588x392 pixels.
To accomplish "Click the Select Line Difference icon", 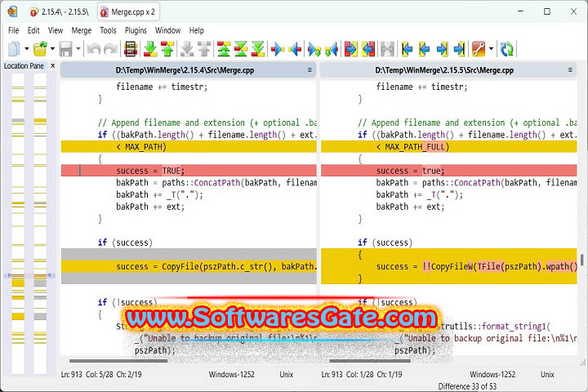I will pos(131,49).
